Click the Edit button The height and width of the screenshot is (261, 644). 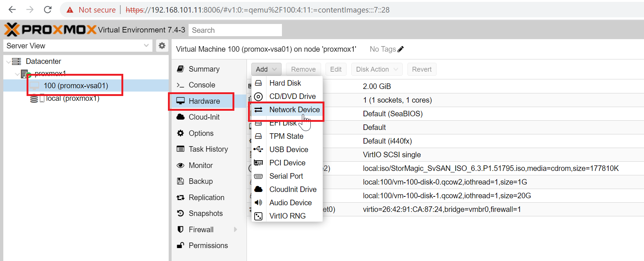[336, 69]
